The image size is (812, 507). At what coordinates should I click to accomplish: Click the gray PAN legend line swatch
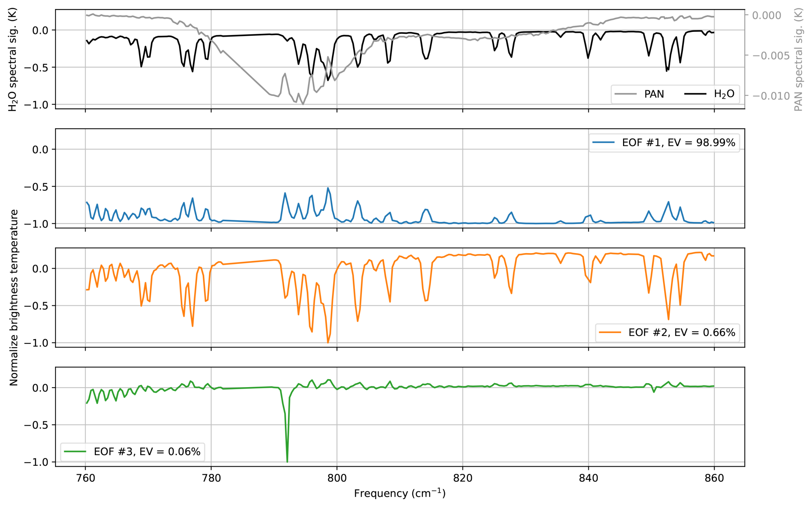click(625, 94)
